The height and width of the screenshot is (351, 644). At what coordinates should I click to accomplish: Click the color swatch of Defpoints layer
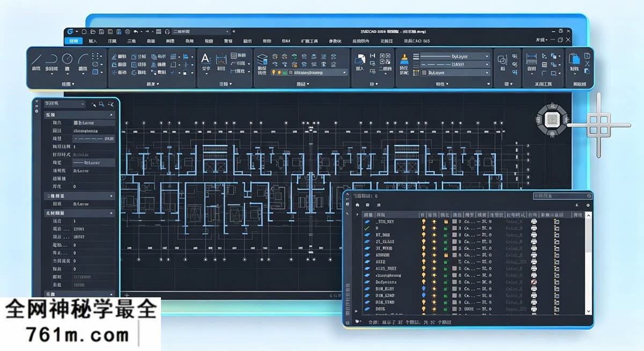(x=455, y=282)
